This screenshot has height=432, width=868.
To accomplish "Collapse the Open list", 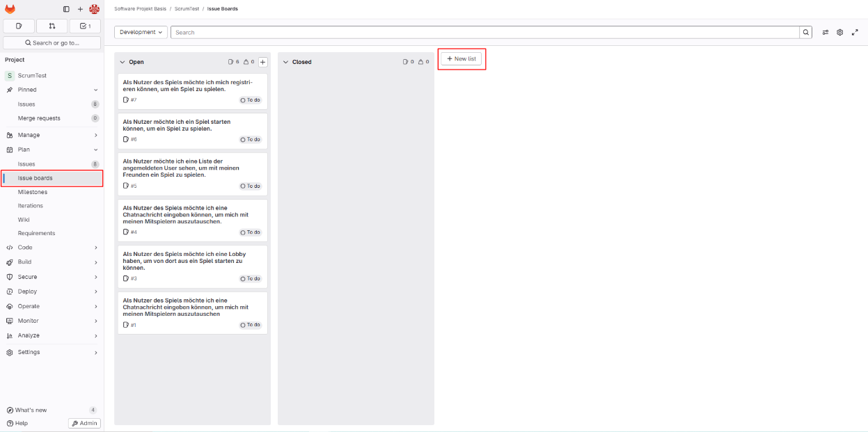I will coord(123,62).
